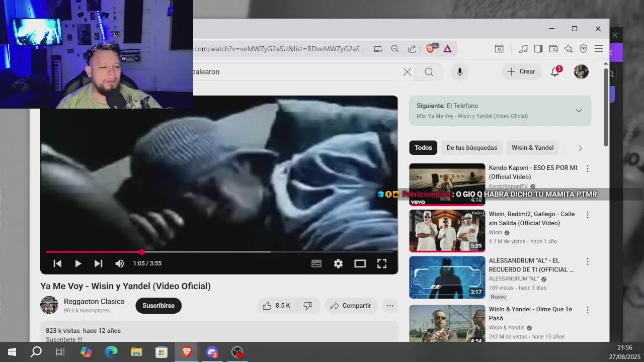Switch to theater mode
Viewport: 644px width, 362px height.
click(360, 263)
